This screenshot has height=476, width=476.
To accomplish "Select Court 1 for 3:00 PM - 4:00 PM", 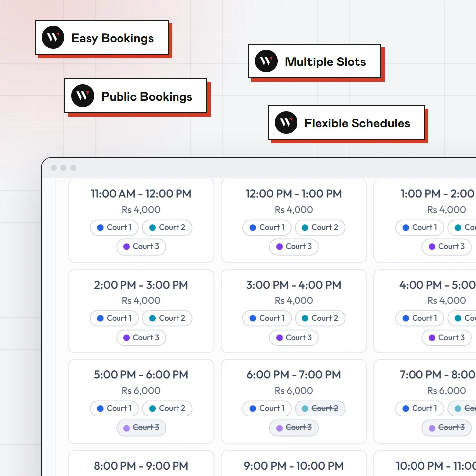I will point(267,318).
